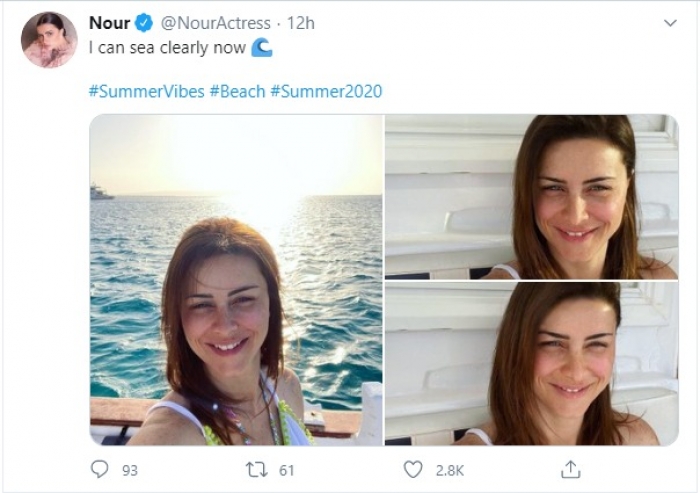Select the #Summer2020 hashtag
This screenshot has height=493, width=700.
coord(326,91)
